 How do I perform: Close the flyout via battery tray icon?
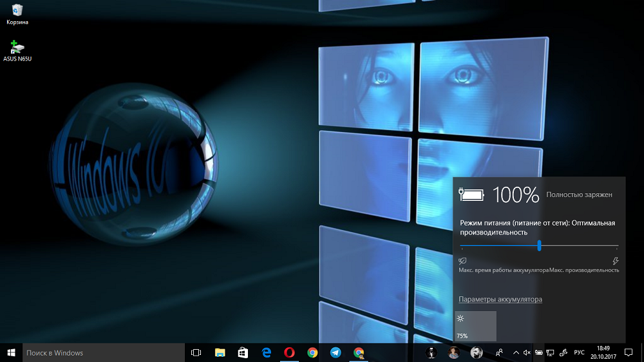(x=538, y=352)
